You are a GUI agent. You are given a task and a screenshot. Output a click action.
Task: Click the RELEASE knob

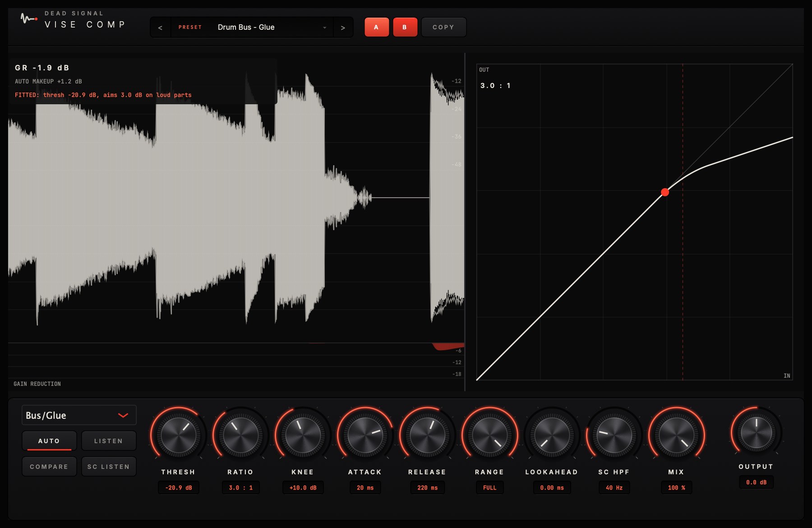pos(428,435)
